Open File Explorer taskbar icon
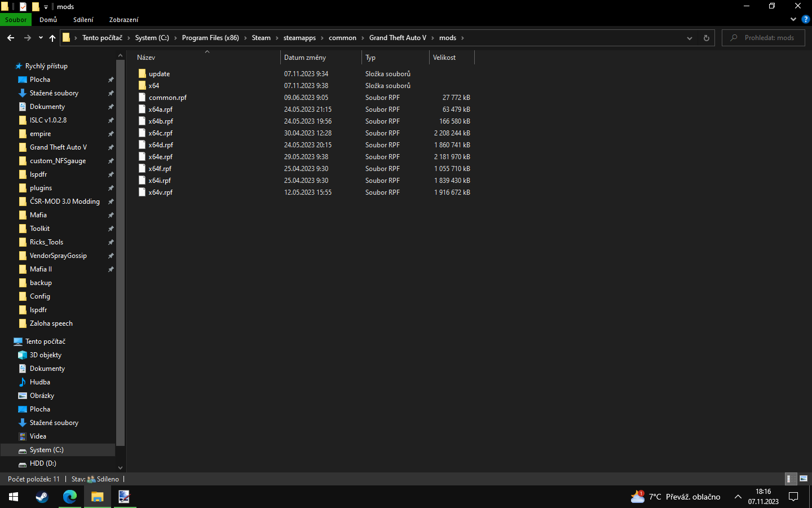 click(x=98, y=497)
